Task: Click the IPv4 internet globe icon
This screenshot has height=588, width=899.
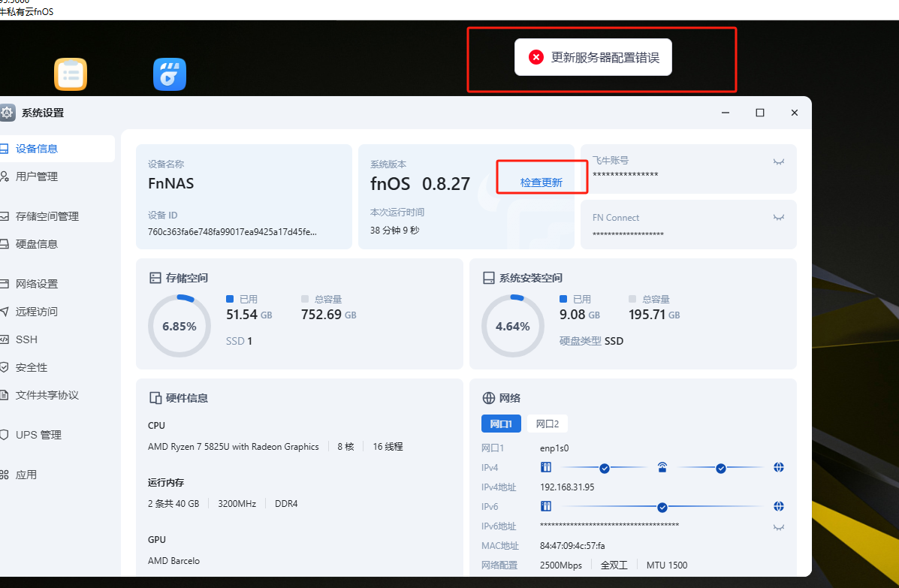Action: point(779,467)
